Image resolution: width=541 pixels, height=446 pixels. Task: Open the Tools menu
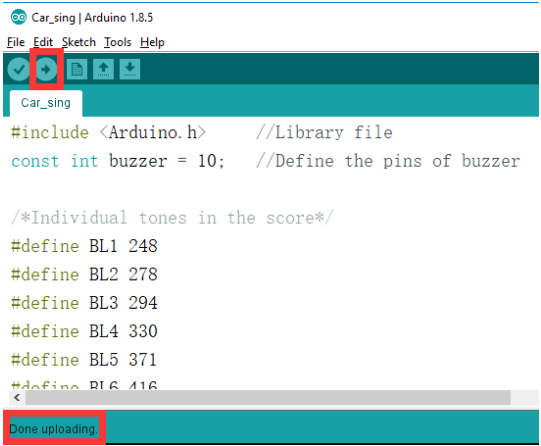pos(118,42)
